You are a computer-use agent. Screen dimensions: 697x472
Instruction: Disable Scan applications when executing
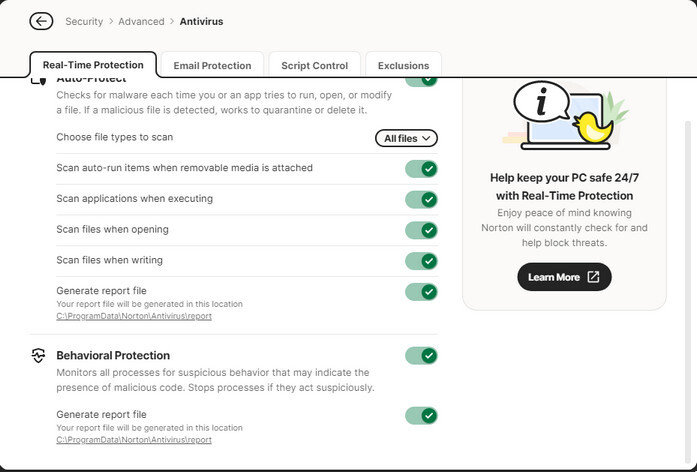[421, 199]
